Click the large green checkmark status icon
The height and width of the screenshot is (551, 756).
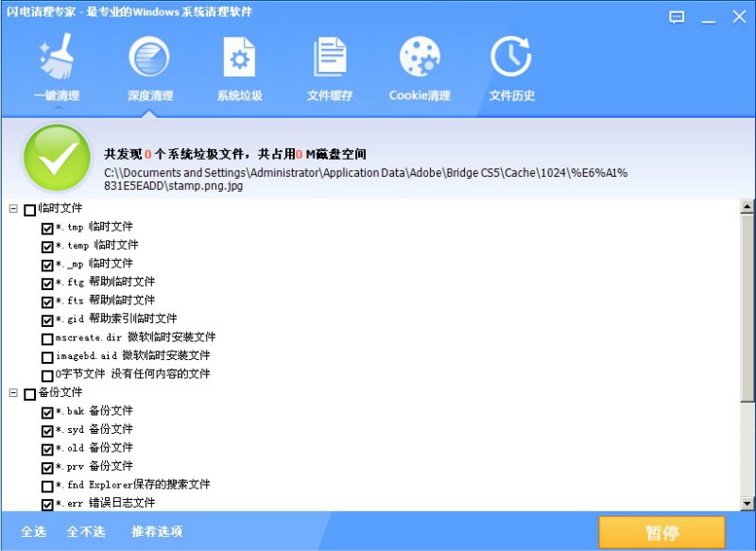coord(57,161)
